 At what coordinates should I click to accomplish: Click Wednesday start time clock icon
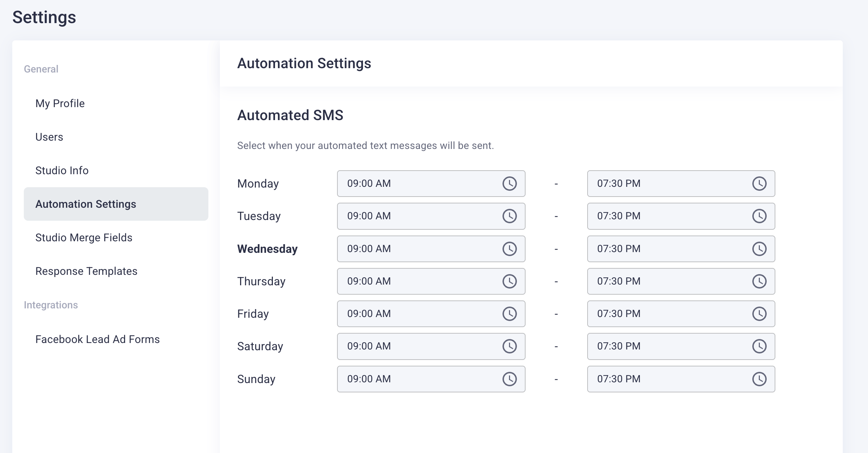pos(509,249)
